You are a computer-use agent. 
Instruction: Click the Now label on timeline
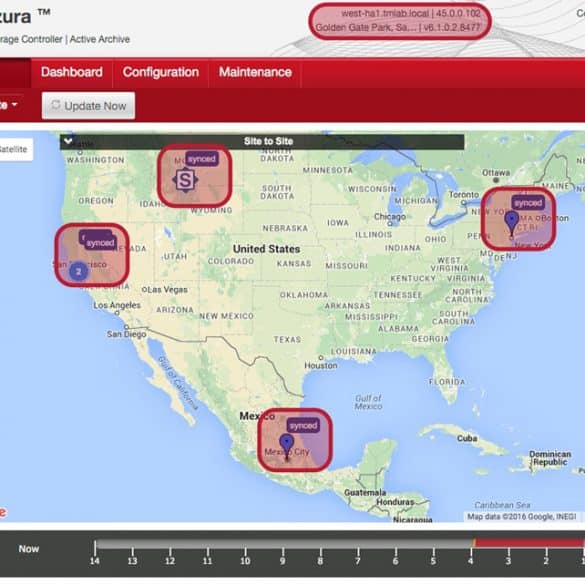29,549
